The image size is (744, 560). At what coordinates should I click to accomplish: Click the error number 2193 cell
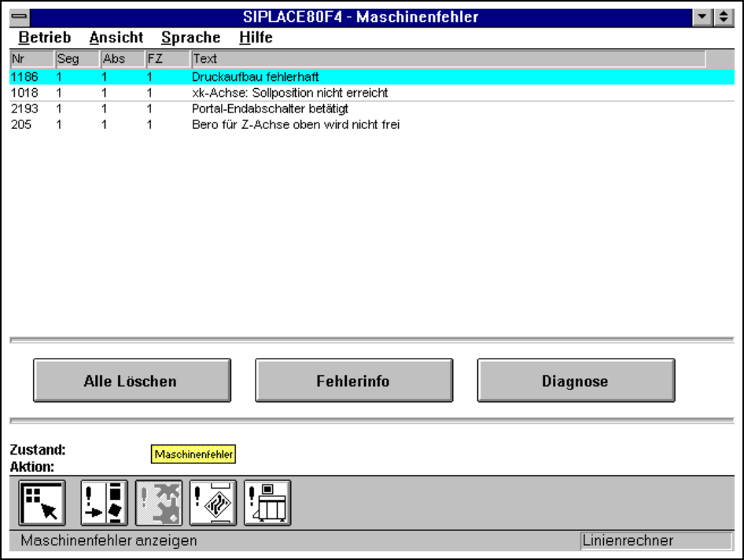pos(24,109)
